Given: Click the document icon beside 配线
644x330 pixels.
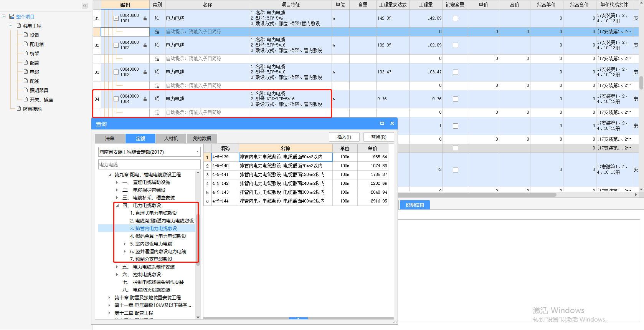Looking at the screenshot, I should pyautogui.click(x=26, y=81).
